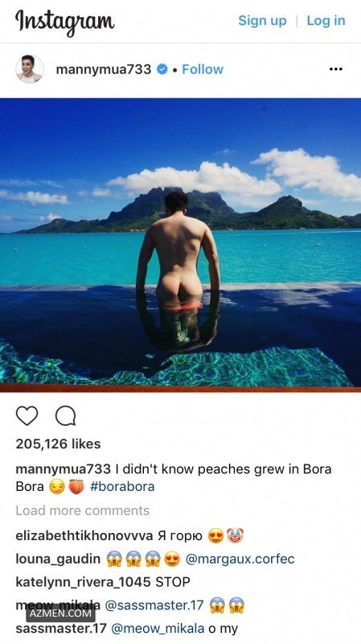Open mannymua733 username in post header
The height and width of the screenshot is (644, 361).
[104, 69]
